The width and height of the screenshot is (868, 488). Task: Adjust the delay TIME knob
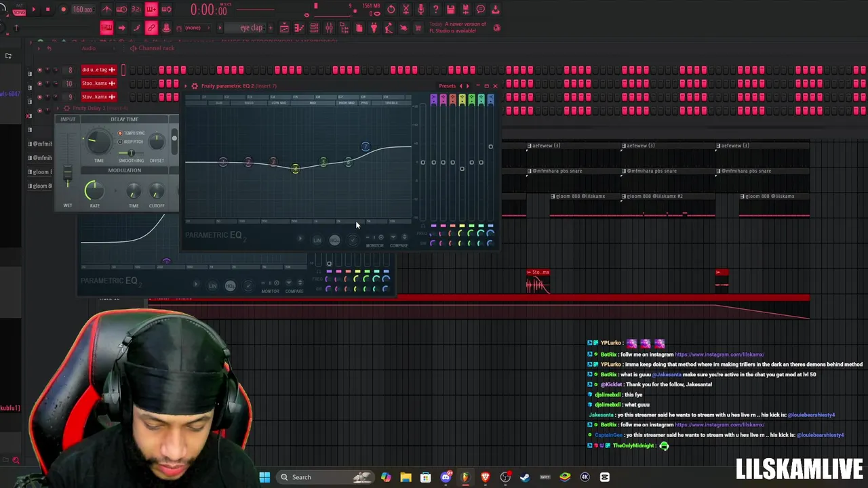pos(99,142)
